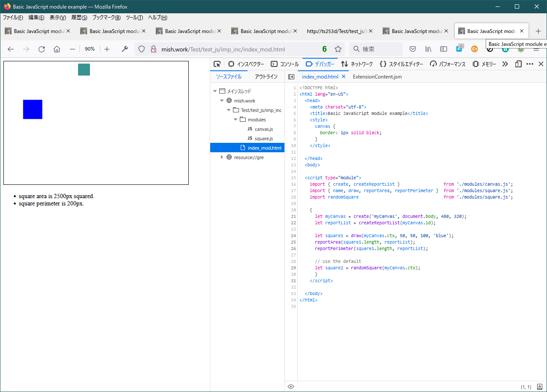547x392 pixels.
Task: Close the index_mod.html editor tab
Action: coord(344,77)
